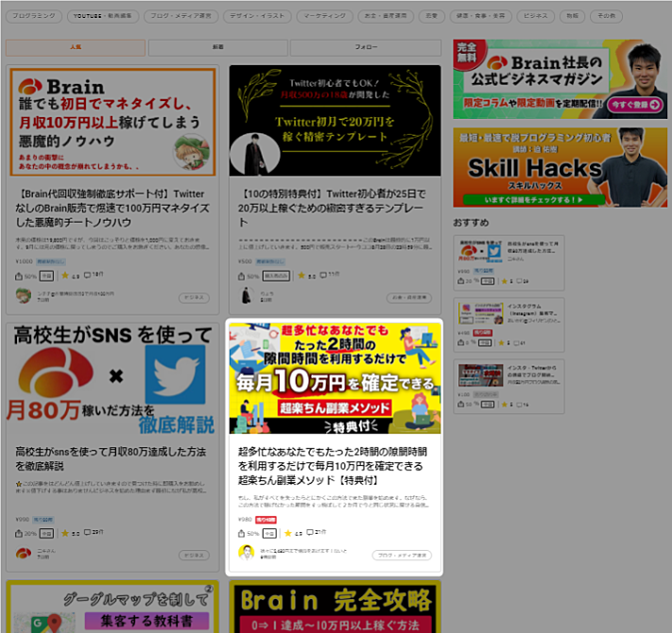This screenshot has width=672, height=633.
Task: Open the top ビジネス category pill
Action: coord(536,16)
